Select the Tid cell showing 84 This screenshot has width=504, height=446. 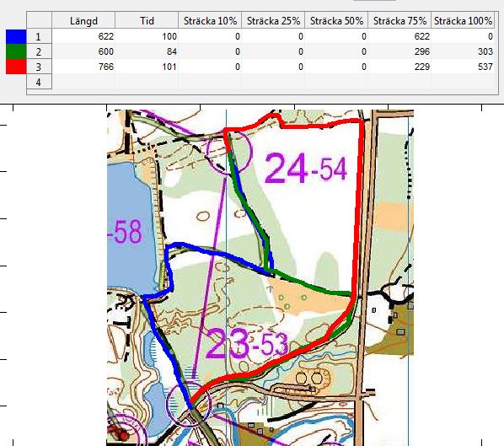point(147,51)
